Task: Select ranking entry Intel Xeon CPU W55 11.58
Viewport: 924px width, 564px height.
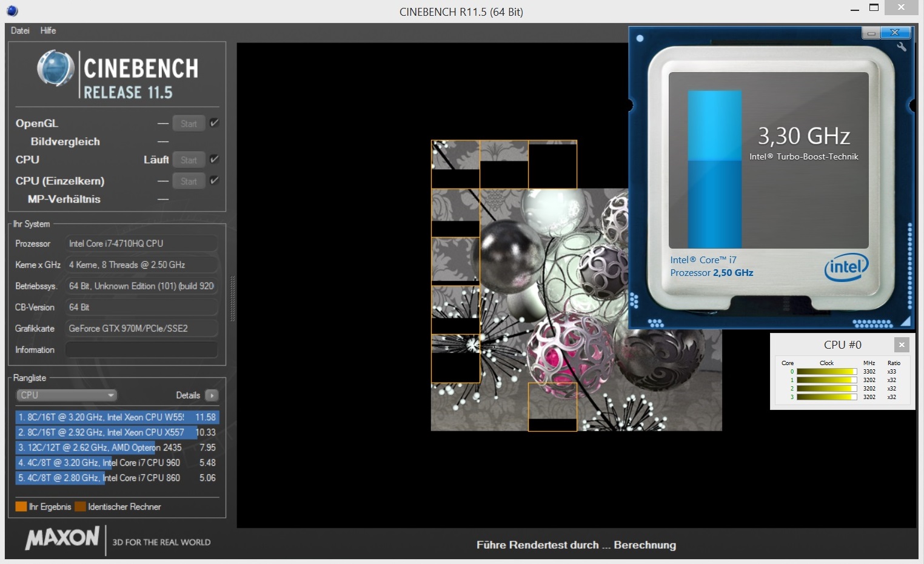Action: tap(117, 417)
